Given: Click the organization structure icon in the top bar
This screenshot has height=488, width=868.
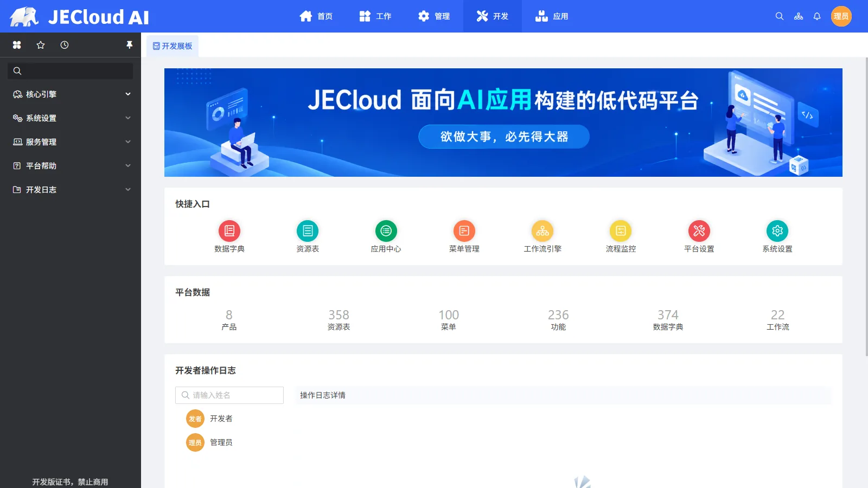Looking at the screenshot, I should pyautogui.click(x=799, y=16).
